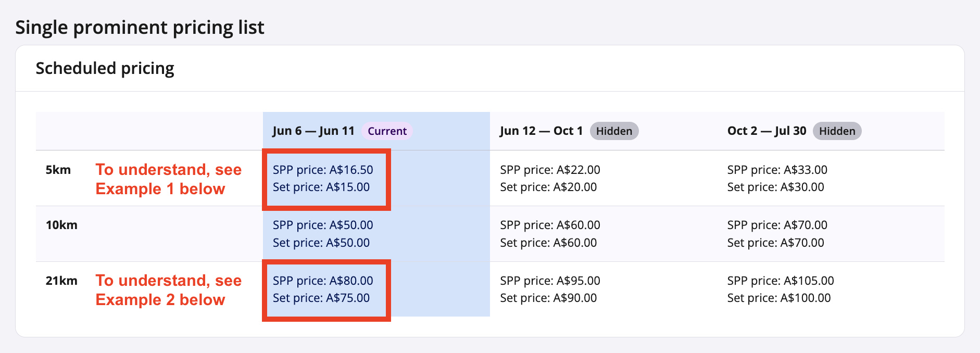Click Hidden badge beside Jun 12 — Oct 1
Viewport: 980px width, 353px height.
coord(614,131)
